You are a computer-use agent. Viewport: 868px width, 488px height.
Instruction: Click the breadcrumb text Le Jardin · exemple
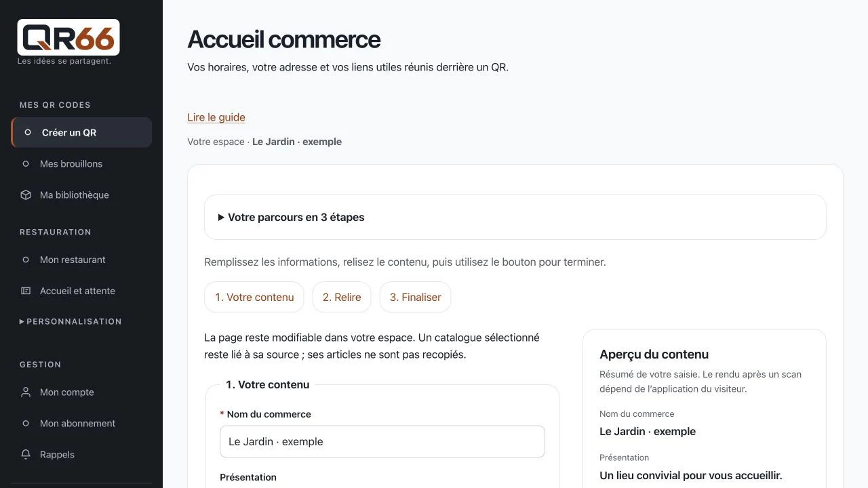297,142
